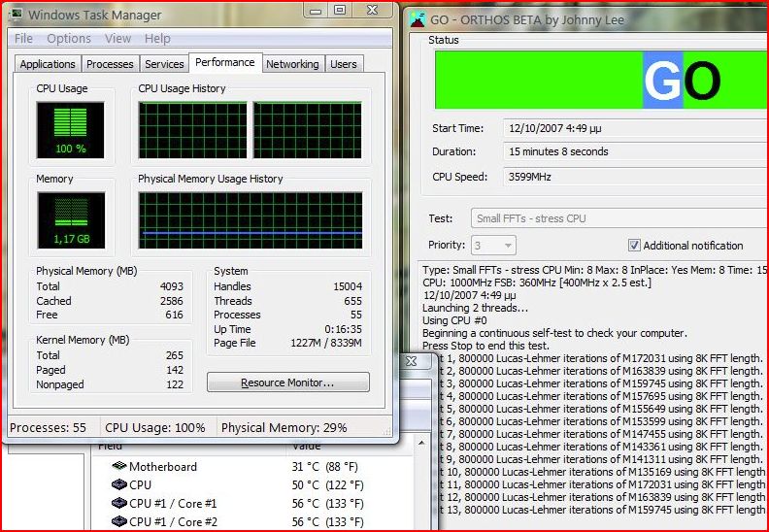The image size is (769, 532).
Task: Click log line for test 13 M159745
Action: pyautogui.click(x=602, y=510)
